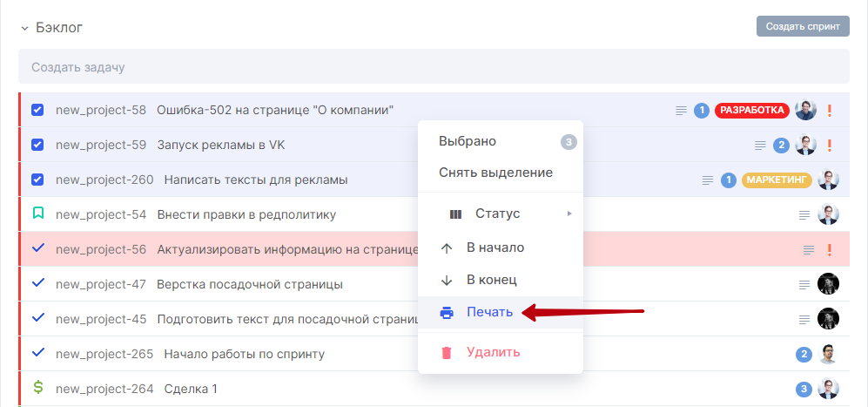Open description icon of new_project-47

click(x=804, y=284)
